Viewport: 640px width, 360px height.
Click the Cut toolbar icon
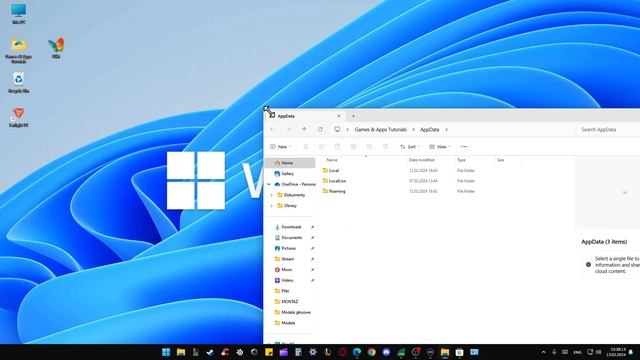pyautogui.click(x=305, y=147)
